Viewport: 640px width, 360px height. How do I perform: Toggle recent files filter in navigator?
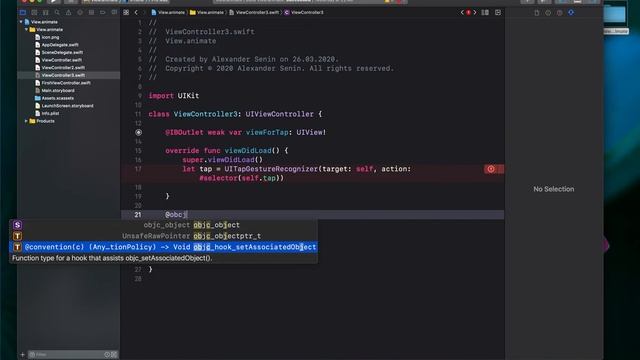pyautogui.click(x=107, y=354)
